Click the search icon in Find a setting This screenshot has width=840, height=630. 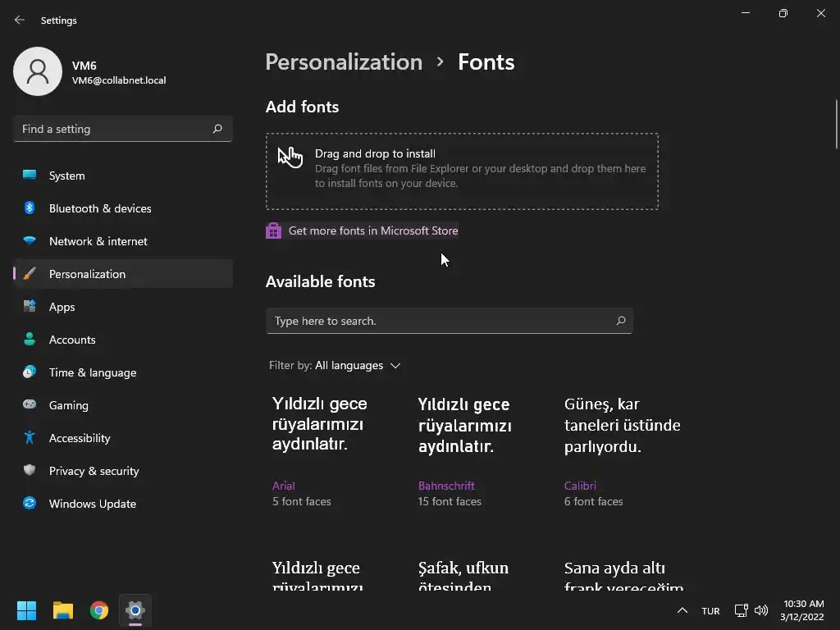(217, 129)
